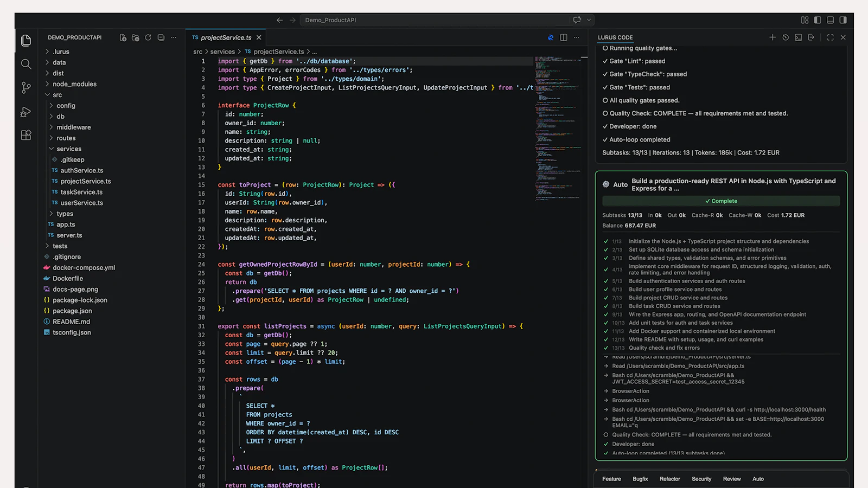Click the services breadcrumb
The width and height of the screenshot is (868, 488).
point(222,52)
